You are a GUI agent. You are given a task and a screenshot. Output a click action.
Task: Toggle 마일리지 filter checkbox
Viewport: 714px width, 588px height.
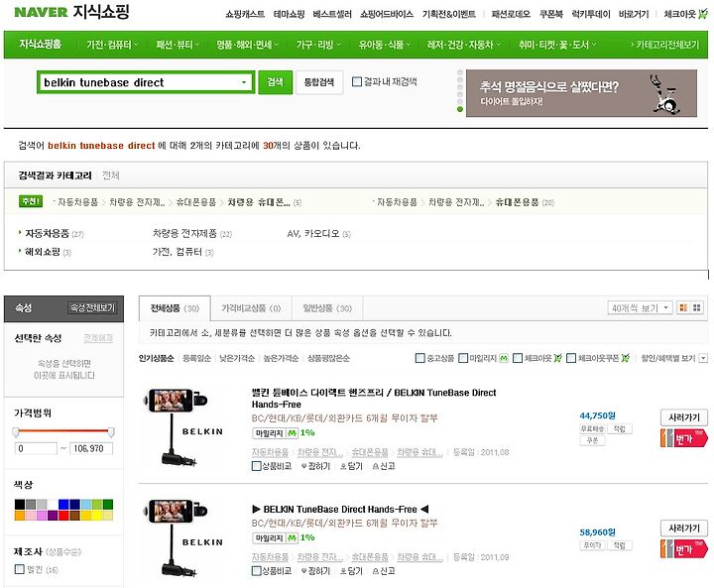tap(463, 358)
